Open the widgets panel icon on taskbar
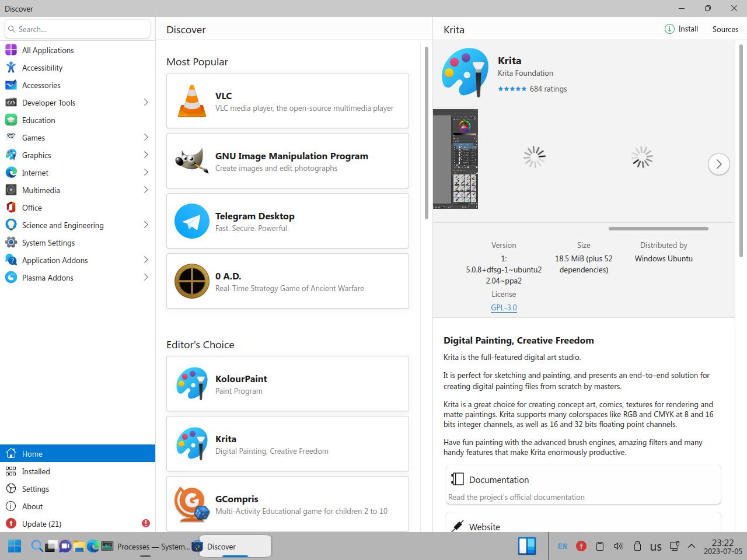 527,546
